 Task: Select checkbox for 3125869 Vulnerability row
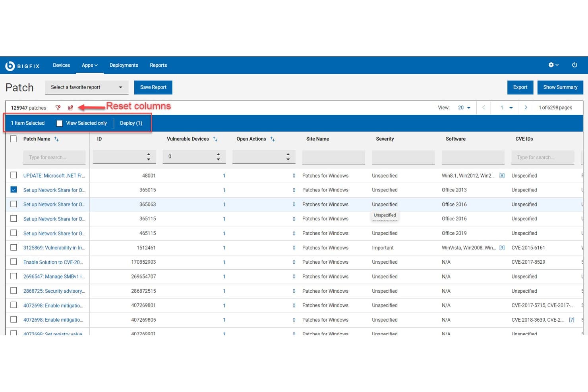[x=14, y=247]
